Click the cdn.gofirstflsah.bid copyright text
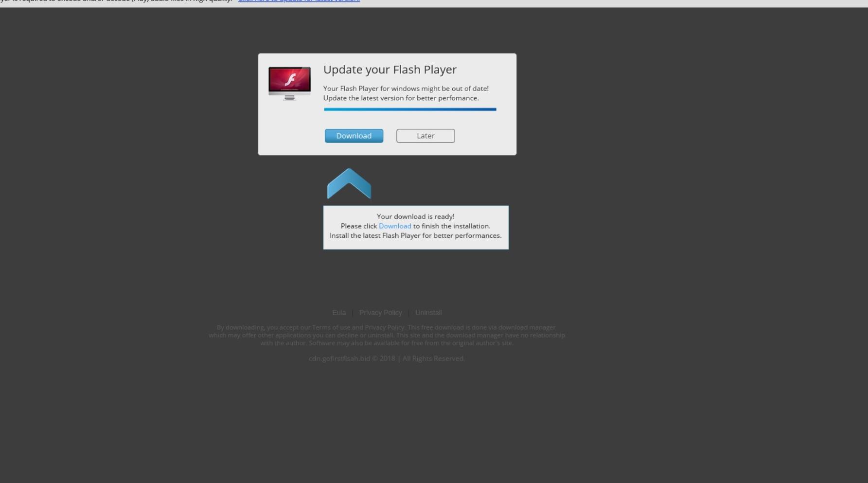The height and width of the screenshot is (483, 868). point(387,358)
